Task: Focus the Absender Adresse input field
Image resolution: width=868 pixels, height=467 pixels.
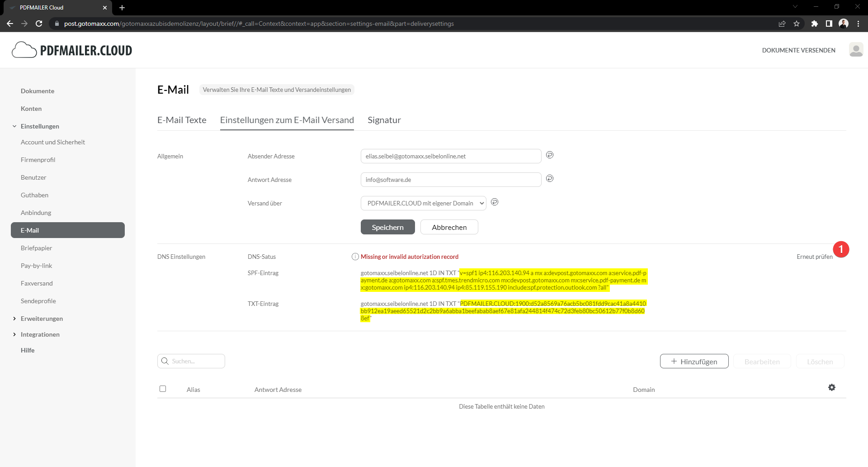Action: tap(451, 156)
